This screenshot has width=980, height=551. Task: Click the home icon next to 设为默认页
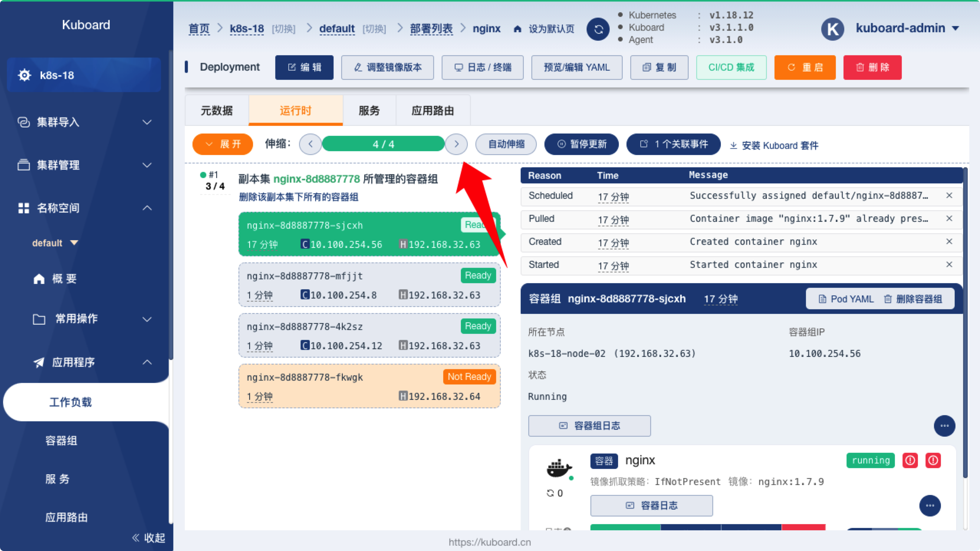pyautogui.click(x=517, y=29)
